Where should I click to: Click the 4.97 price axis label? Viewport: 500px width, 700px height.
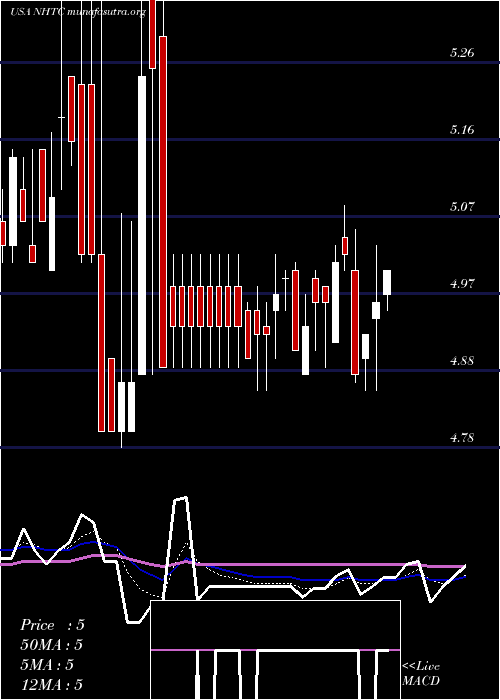pos(462,283)
